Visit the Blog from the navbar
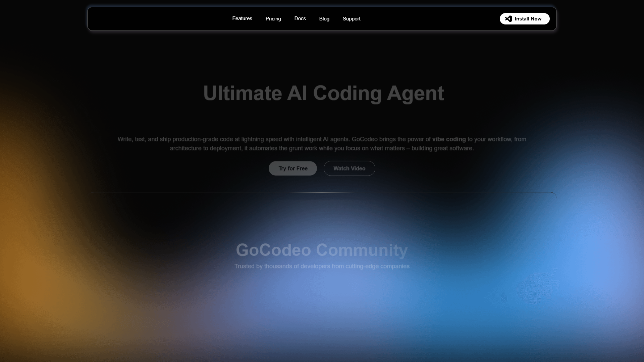Viewport: 644px width, 362px height. 324,19
